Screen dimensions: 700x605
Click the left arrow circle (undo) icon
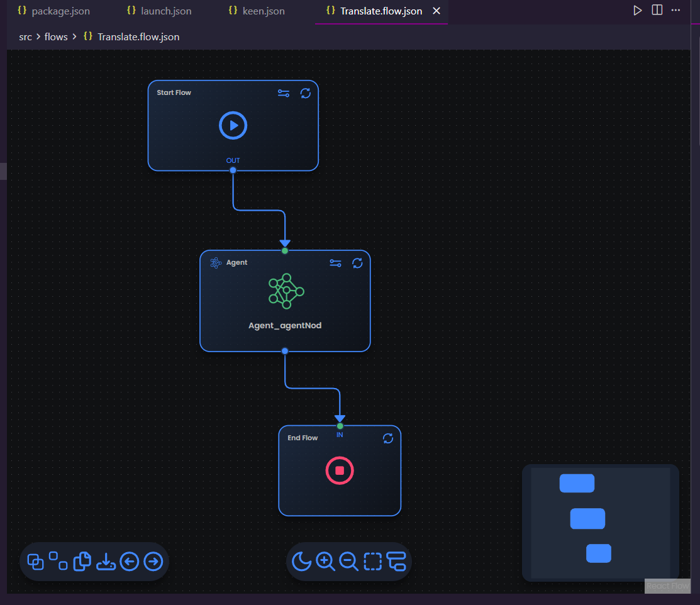coord(130,562)
